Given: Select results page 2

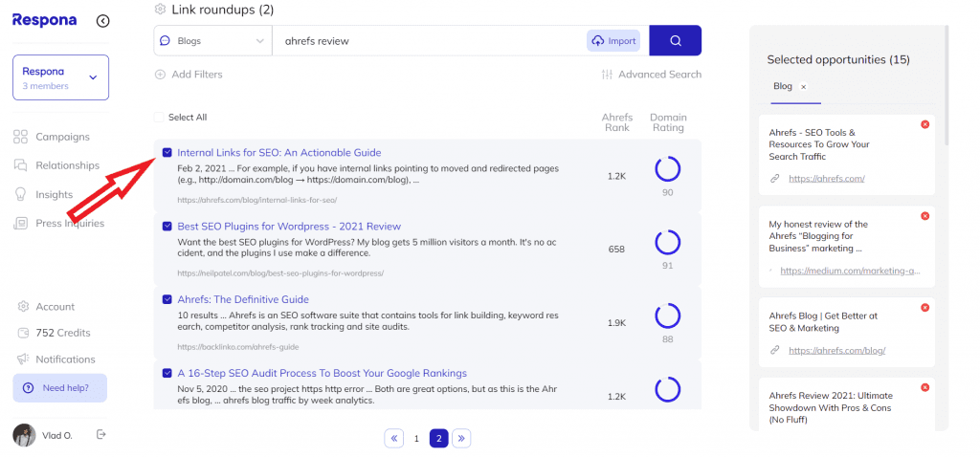Looking at the screenshot, I should tap(438, 438).
